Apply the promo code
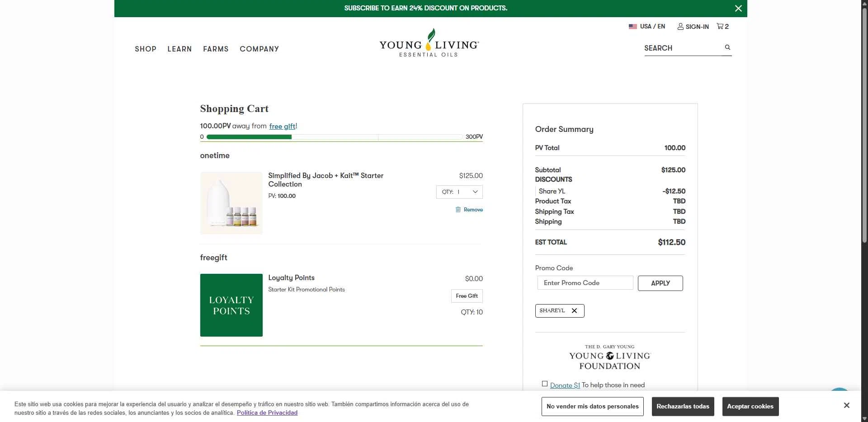 [660, 283]
